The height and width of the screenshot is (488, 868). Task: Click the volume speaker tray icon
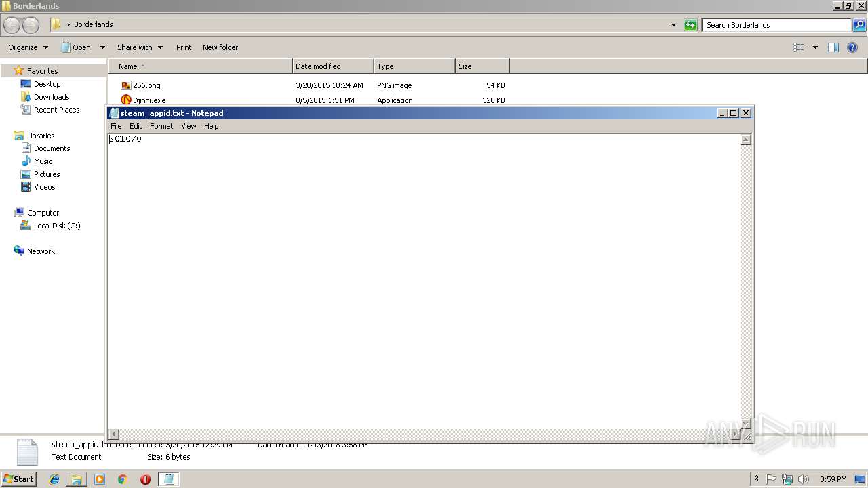coord(804,479)
